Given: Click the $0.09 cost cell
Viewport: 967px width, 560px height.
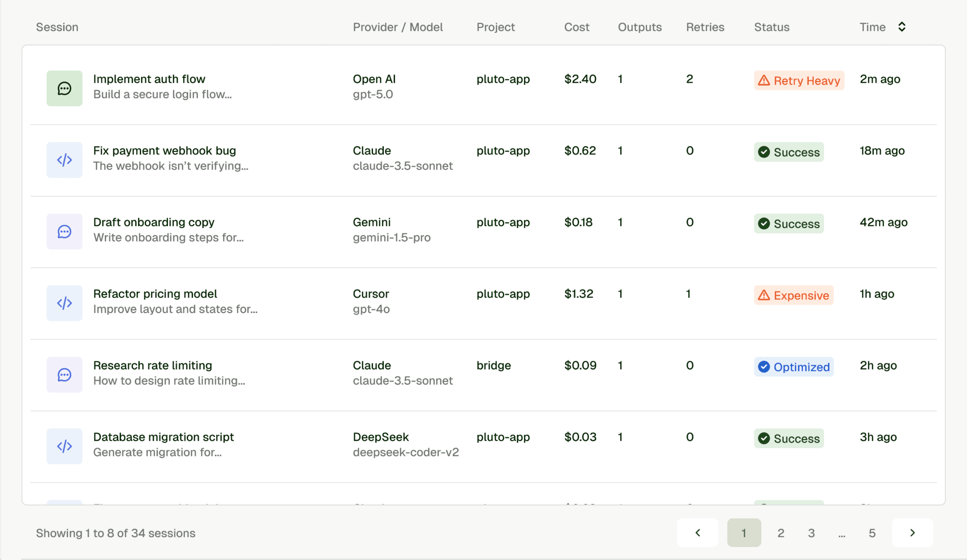Looking at the screenshot, I should (580, 366).
